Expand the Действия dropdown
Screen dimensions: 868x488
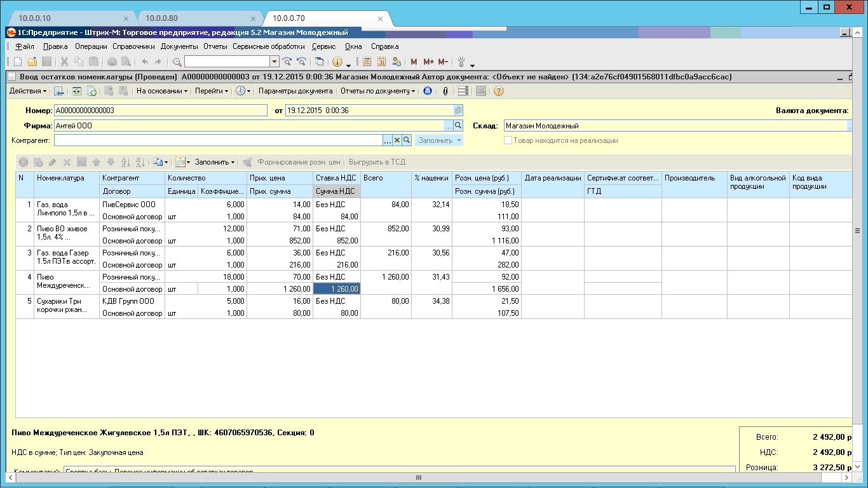pos(28,91)
